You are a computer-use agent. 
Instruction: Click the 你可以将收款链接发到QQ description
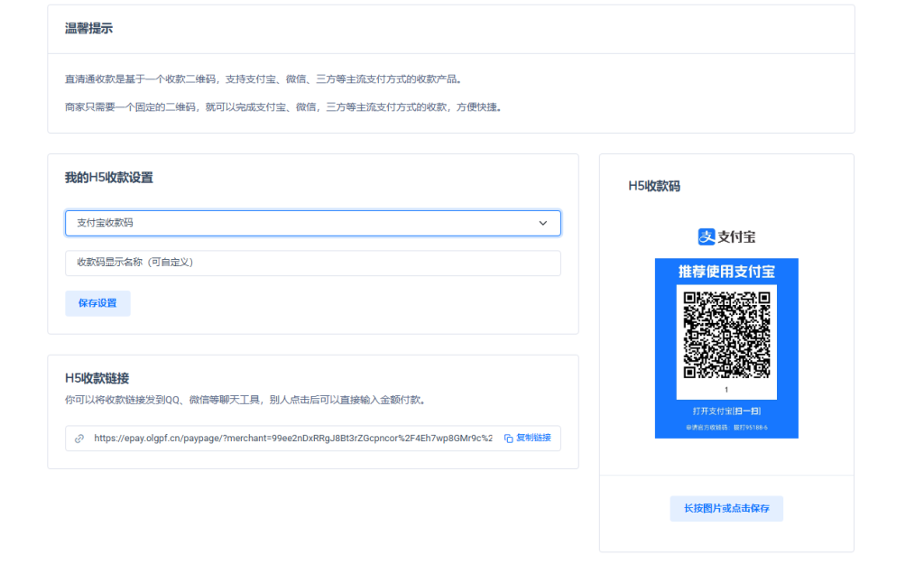point(246,400)
